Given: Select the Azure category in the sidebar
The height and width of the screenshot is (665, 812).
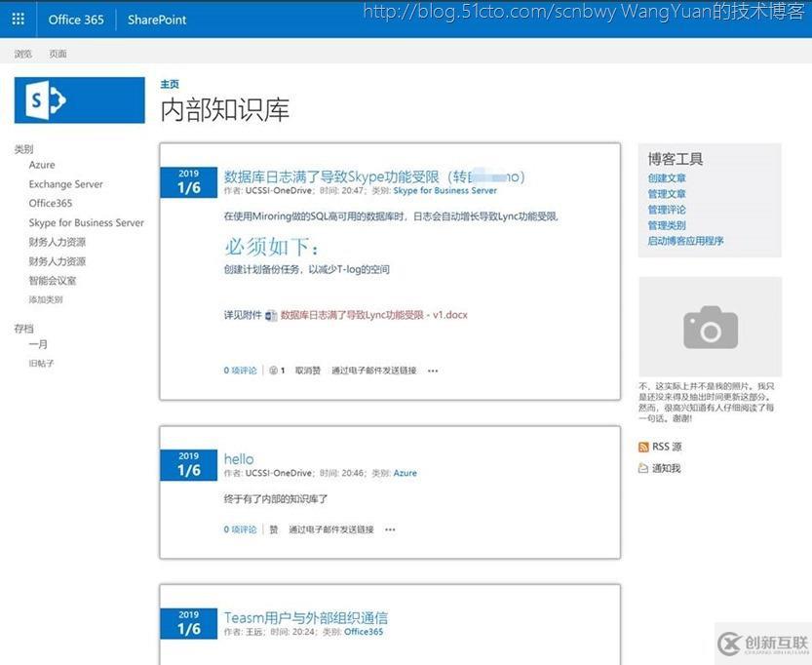Looking at the screenshot, I should 42,165.
